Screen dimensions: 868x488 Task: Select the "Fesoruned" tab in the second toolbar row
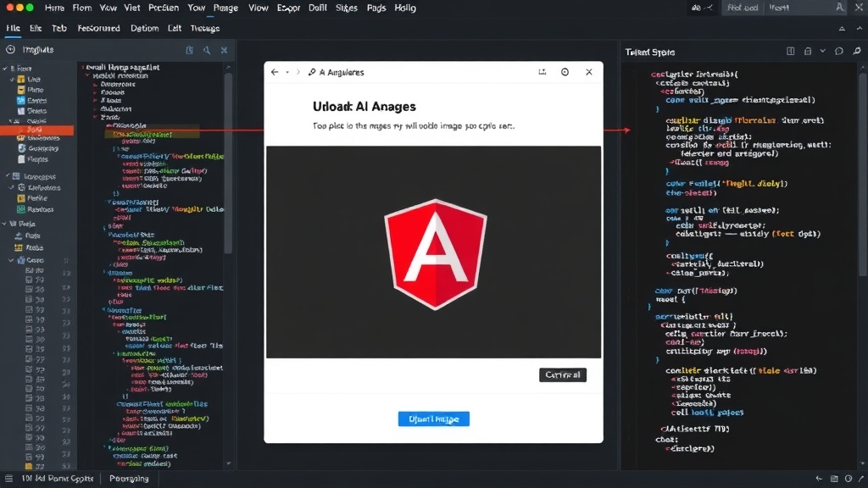pos(98,28)
